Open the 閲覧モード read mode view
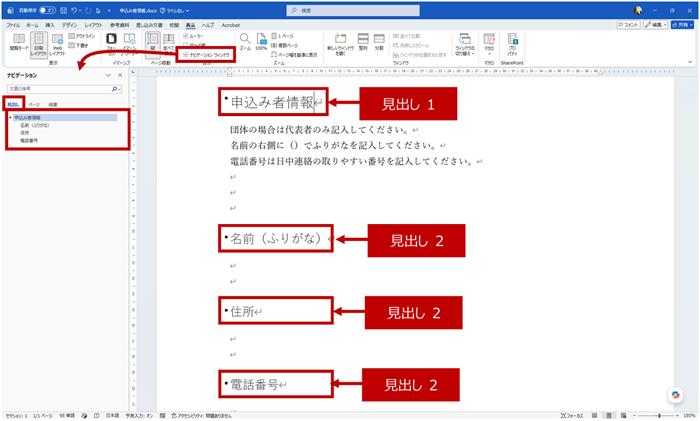The height and width of the screenshot is (421, 700). (x=19, y=43)
